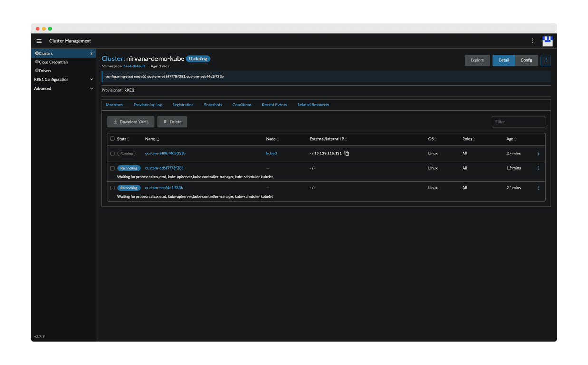Open the hamburger navigation menu
This screenshot has width=588, height=365.
point(39,41)
